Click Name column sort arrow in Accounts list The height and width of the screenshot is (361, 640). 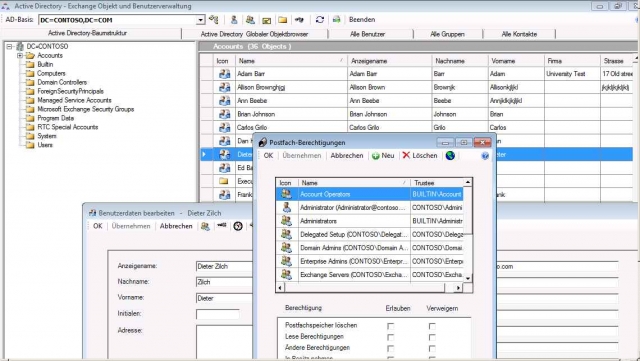341,61
